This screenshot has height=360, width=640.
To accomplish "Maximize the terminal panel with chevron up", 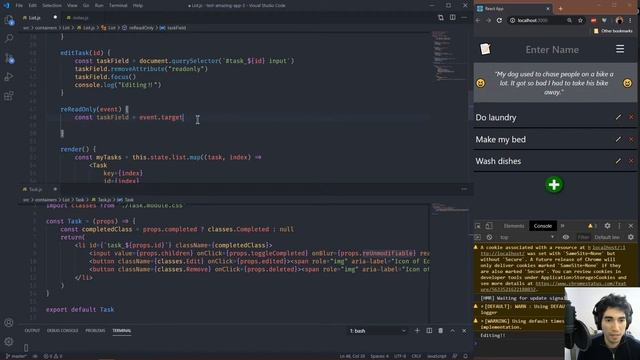I will (452, 331).
